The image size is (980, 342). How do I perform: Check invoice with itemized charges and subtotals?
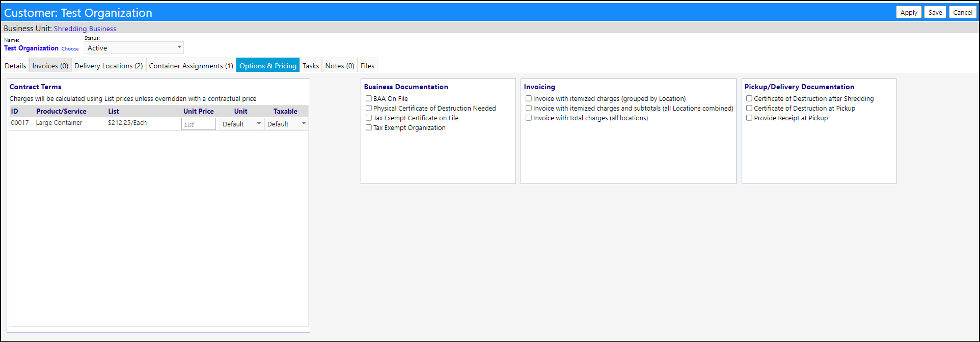tap(529, 108)
